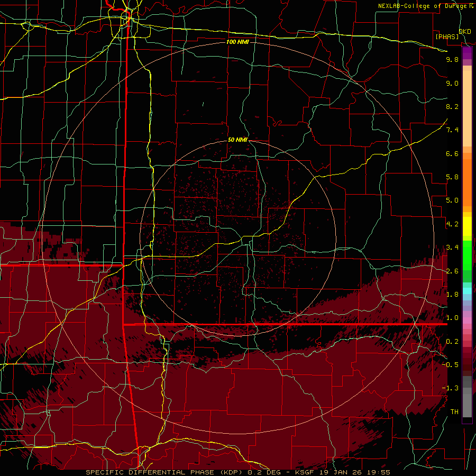476x476 pixels.
Task: Click the 'TH' label on the color scale
Action: [454, 411]
